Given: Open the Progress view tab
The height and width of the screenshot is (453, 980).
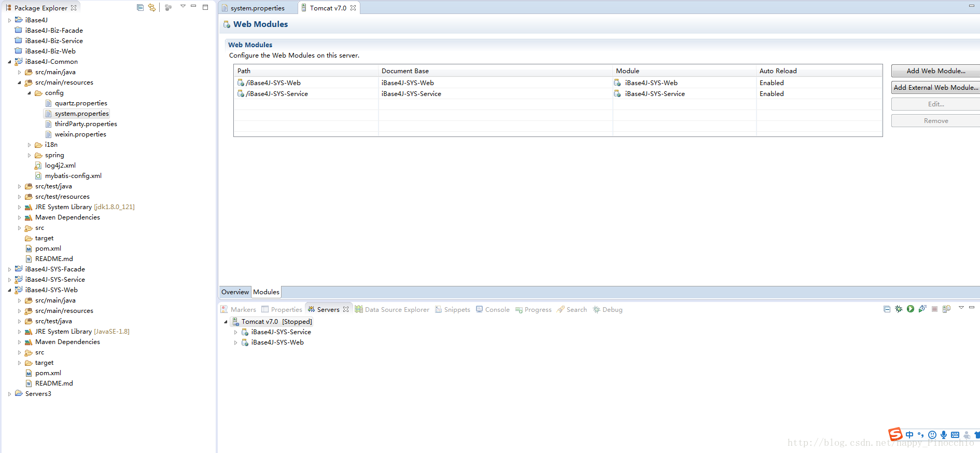Looking at the screenshot, I should 533,310.
